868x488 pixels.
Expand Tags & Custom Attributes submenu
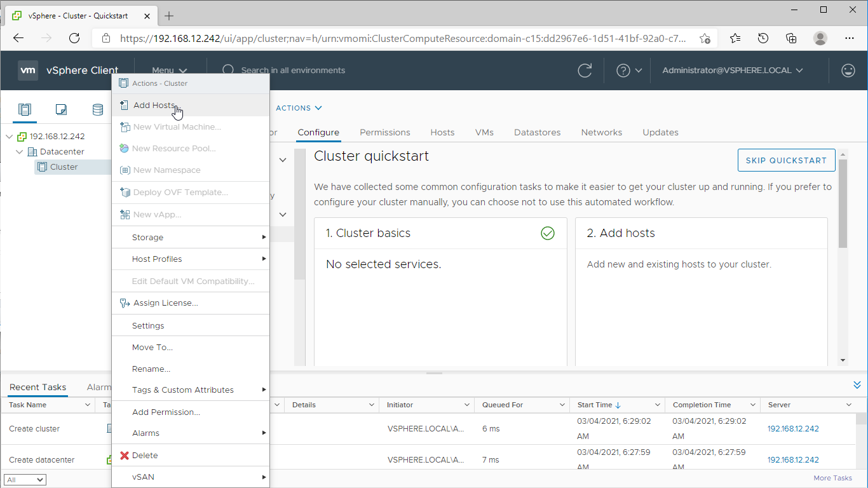click(191, 390)
